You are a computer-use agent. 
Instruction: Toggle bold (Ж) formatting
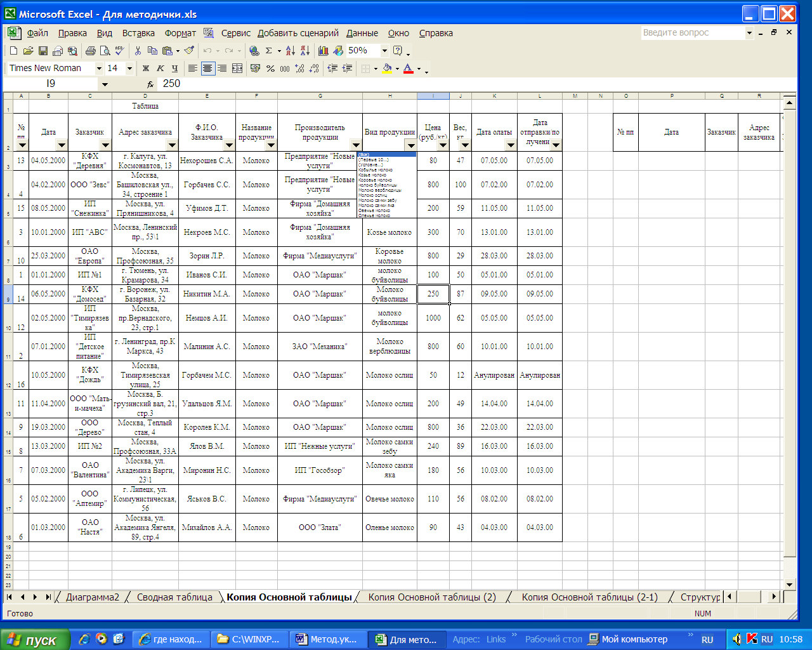146,68
